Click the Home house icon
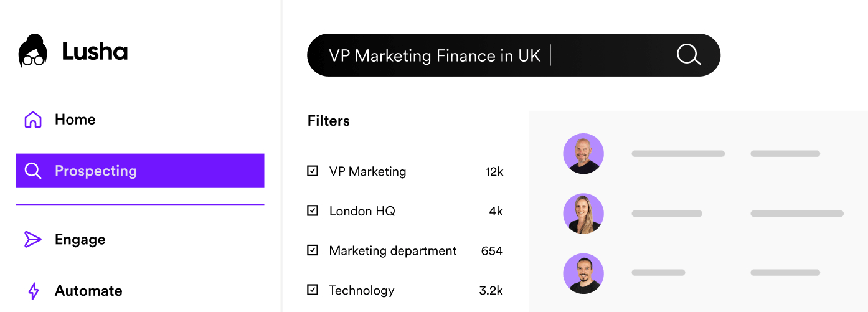Image resolution: width=868 pixels, height=312 pixels. [x=32, y=120]
